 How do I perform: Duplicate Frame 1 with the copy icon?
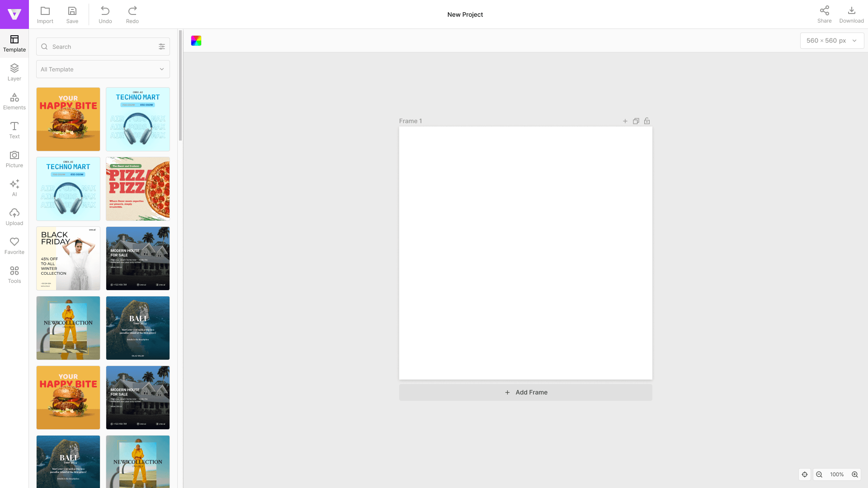click(x=636, y=121)
